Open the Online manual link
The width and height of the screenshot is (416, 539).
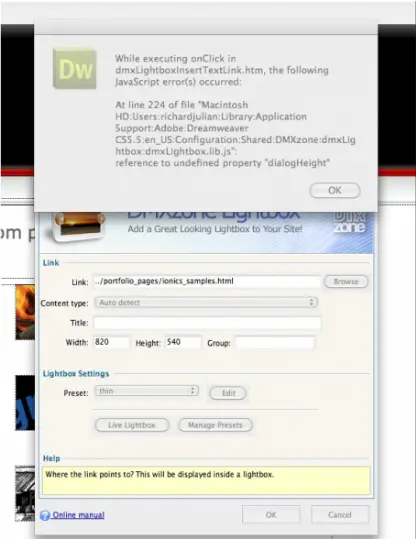pyautogui.click(x=78, y=515)
